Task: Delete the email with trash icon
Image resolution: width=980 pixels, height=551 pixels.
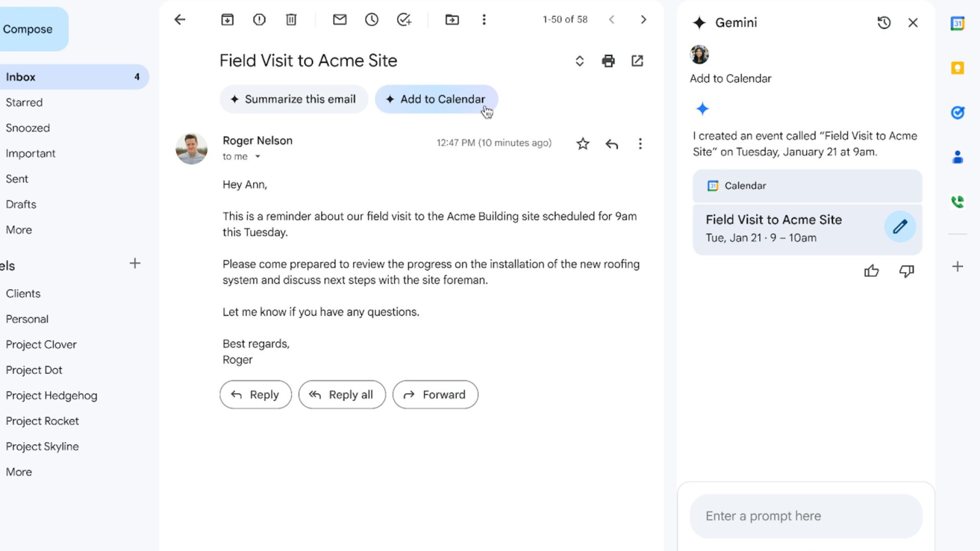Action: coord(291,19)
